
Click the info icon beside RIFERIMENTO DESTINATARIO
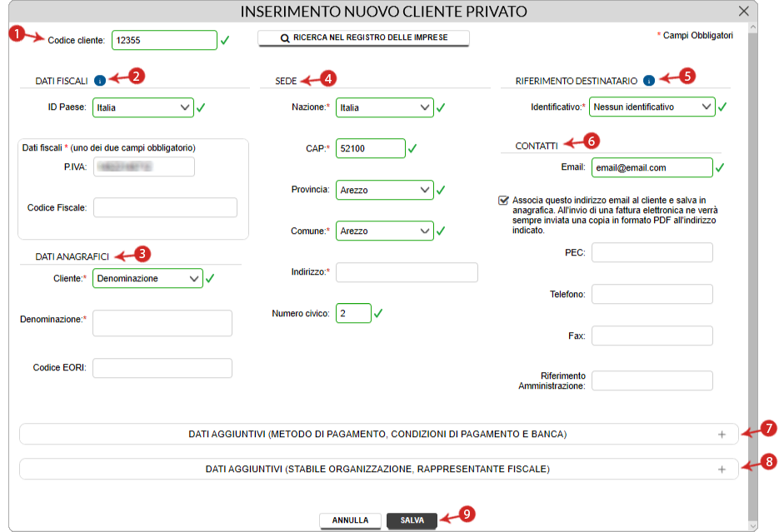(x=649, y=81)
